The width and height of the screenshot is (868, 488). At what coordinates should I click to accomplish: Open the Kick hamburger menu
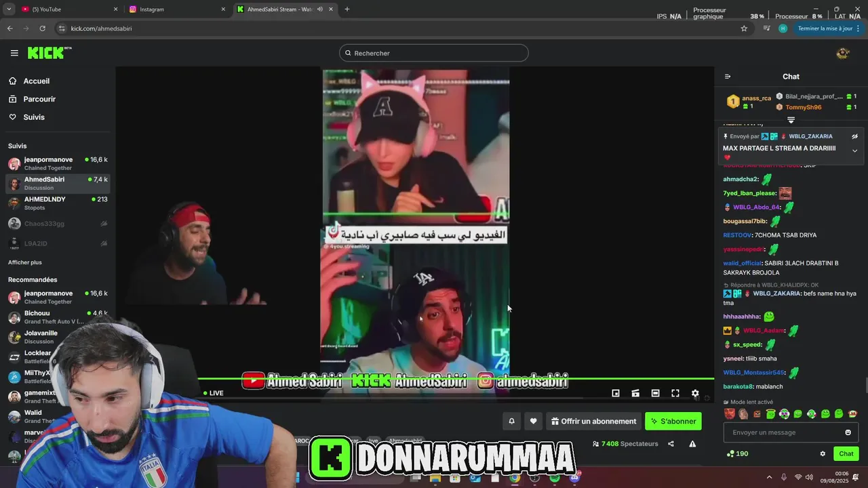14,53
